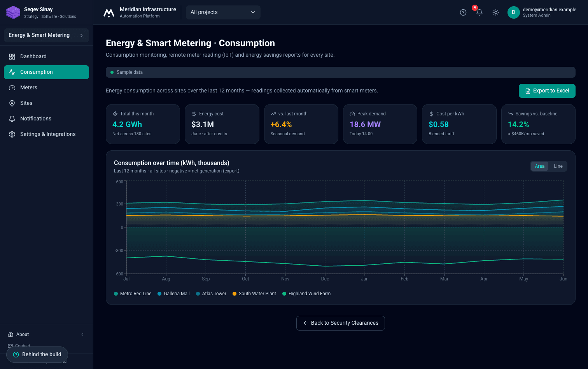
Task: Click the $3.1M energy cost value
Action: point(203,125)
